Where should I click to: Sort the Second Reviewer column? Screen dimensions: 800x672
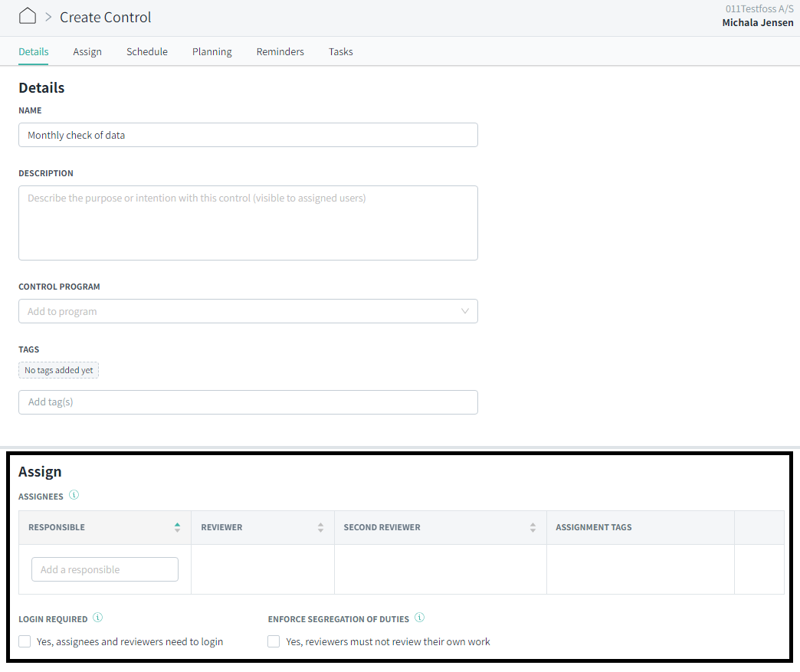point(533,526)
